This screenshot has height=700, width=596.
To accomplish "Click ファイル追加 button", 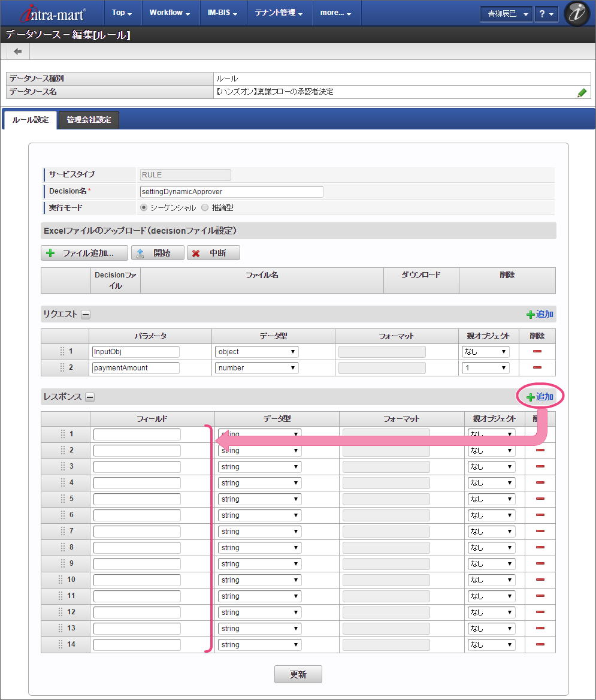I will click(x=84, y=253).
